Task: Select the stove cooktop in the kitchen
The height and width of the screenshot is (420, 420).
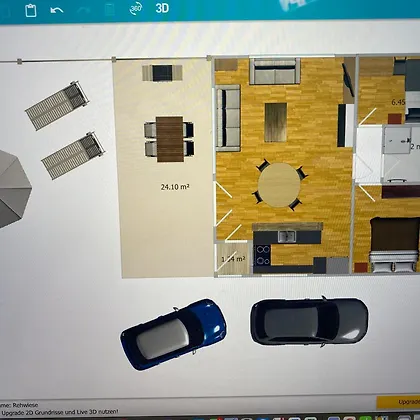Action: (x=263, y=255)
